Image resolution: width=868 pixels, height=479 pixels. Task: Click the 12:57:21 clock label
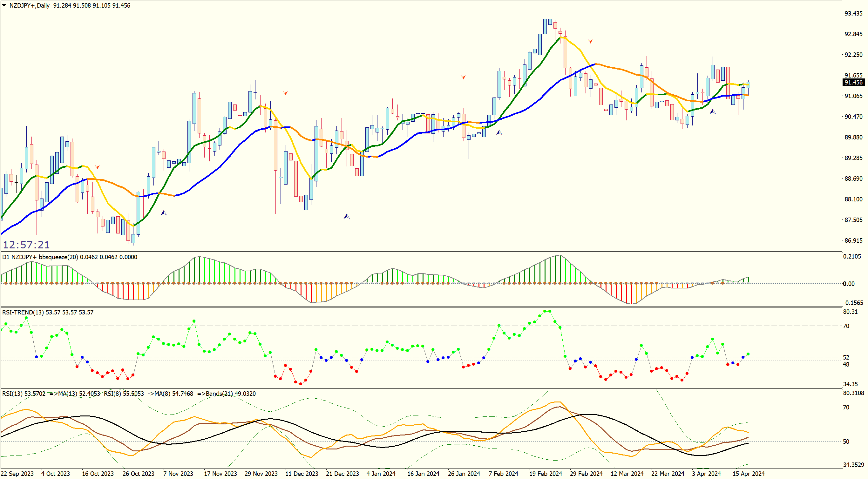(x=26, y=245)
